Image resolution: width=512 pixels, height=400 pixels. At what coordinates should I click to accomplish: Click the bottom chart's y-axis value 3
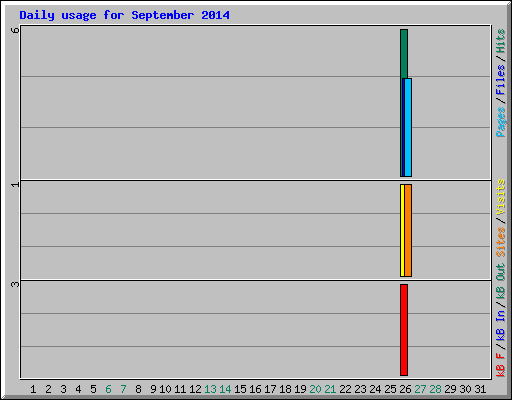tap(15, 284)
